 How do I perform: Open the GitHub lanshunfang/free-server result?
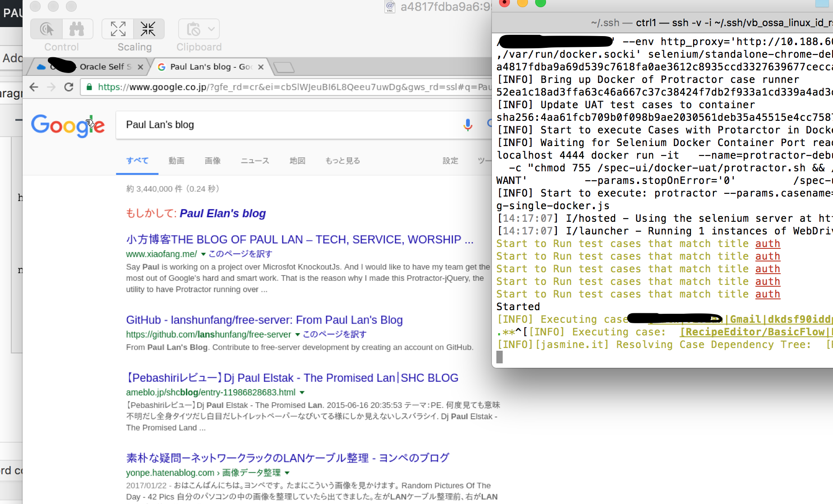point(264,320)
